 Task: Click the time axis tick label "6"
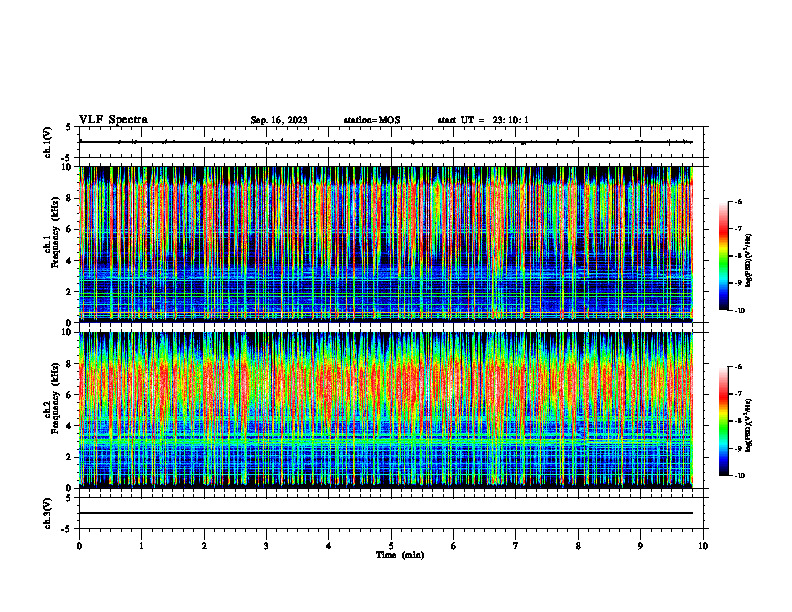tap(454, 546)
